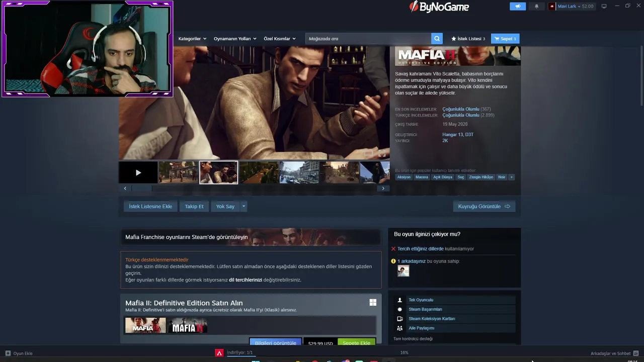The width and height of the screenshot is (644, 362).
Task: Click the Steam Başarımları achievements icon
Action: pyautogui.click(x=400, y=309)
